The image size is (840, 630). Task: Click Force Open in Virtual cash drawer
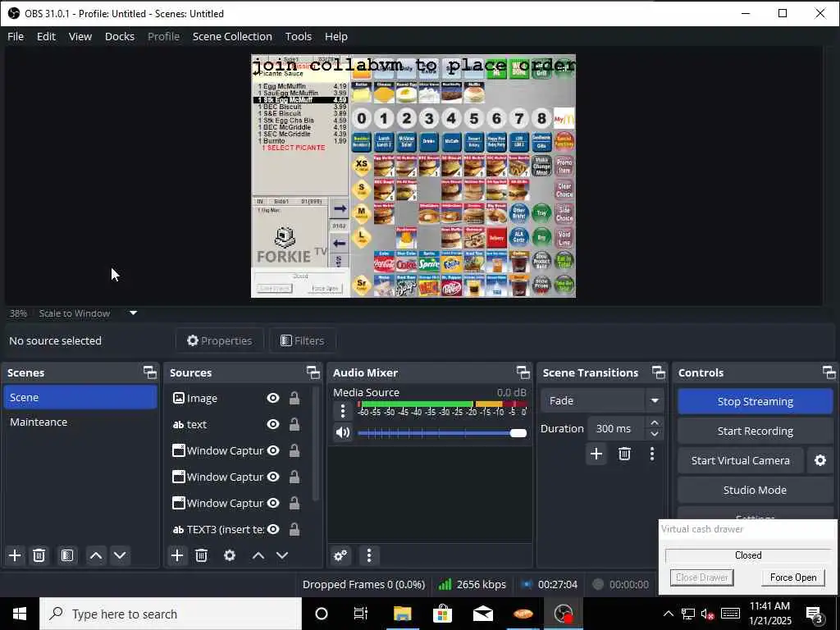pyautogui.click(x=793, y=577)
